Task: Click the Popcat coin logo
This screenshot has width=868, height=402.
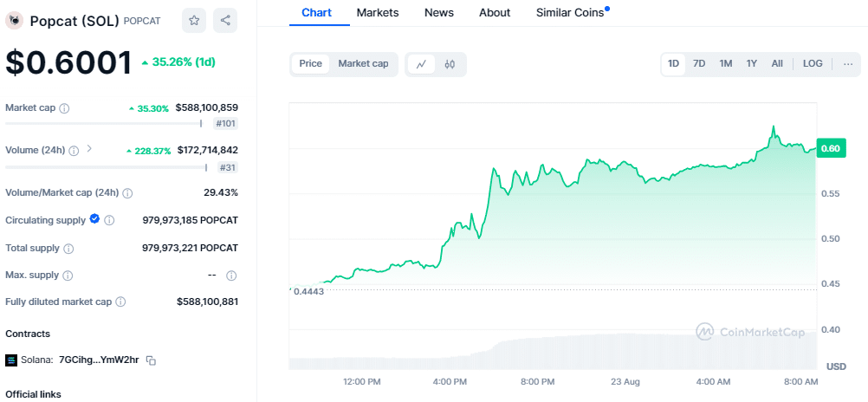Action: point(15,21)
